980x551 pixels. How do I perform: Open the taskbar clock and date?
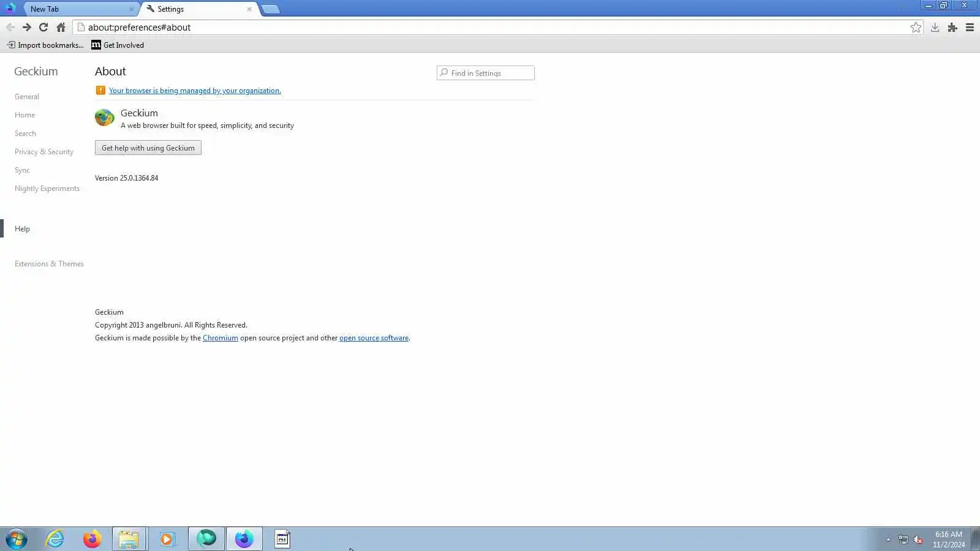949,539
